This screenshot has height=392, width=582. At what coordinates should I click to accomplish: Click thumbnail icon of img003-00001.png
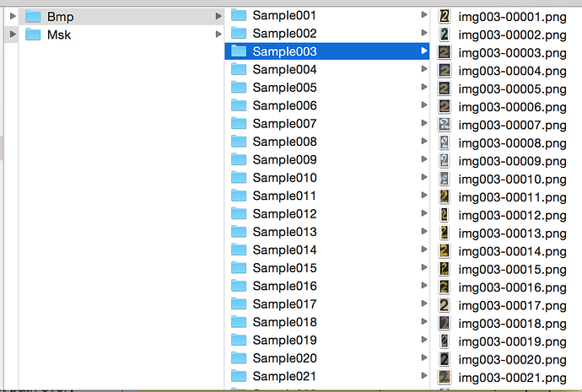pyautogui.click(x=445, y=16)
